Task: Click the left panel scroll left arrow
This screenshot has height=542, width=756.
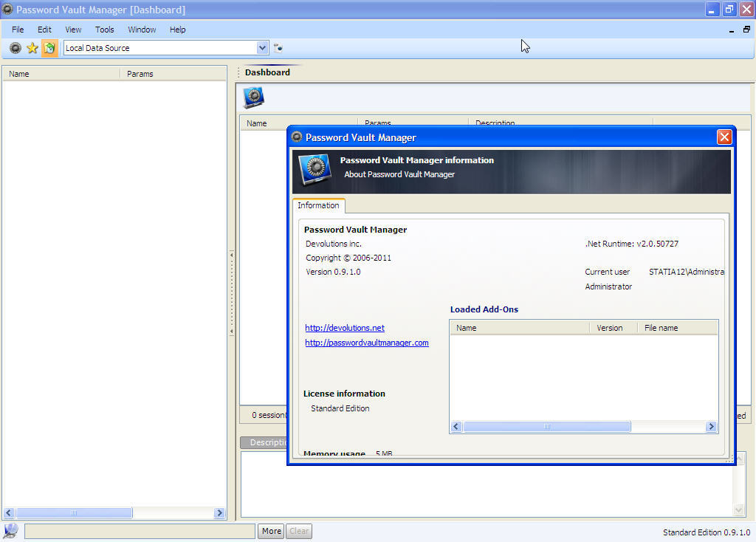Action: (x=9, y=512)
